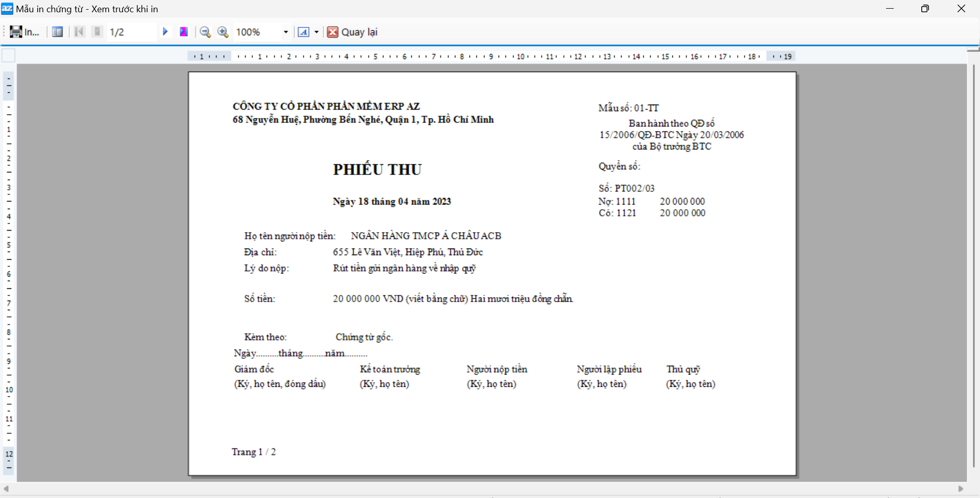980x498 pixels.
Task: Click the horizontal ruler at mark 10
Action: [520, 57]
